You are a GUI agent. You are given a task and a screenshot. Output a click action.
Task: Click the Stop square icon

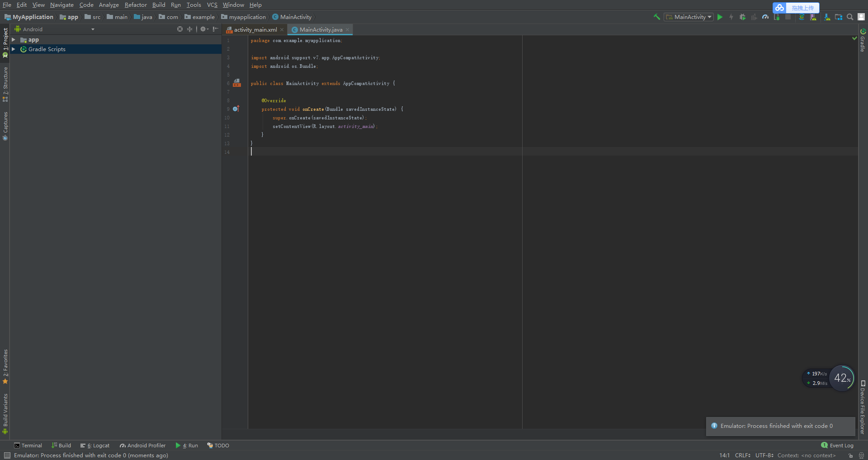788,17
